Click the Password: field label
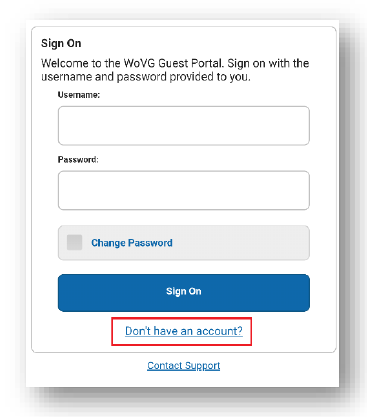 coord(78,160)
